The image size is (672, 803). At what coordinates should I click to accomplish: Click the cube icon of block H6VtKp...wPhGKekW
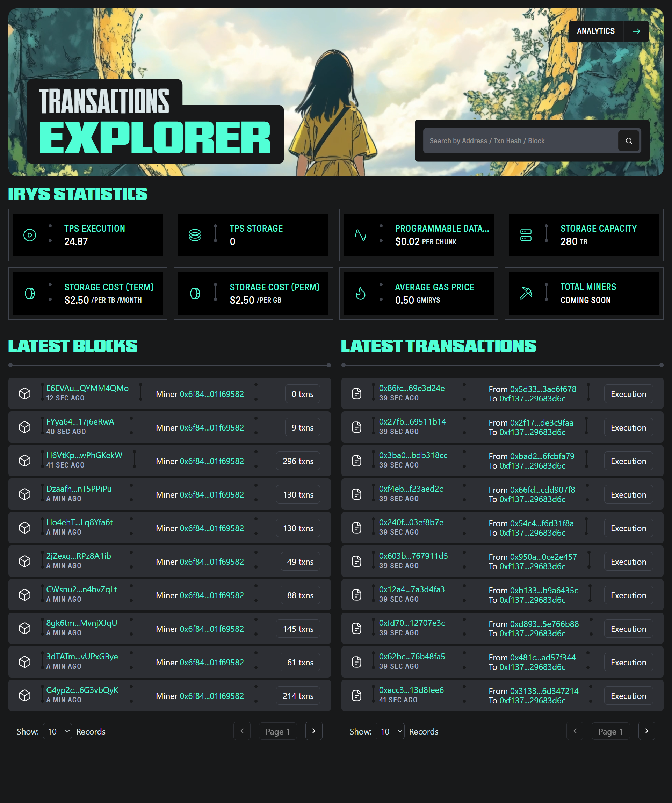(25, 461)
